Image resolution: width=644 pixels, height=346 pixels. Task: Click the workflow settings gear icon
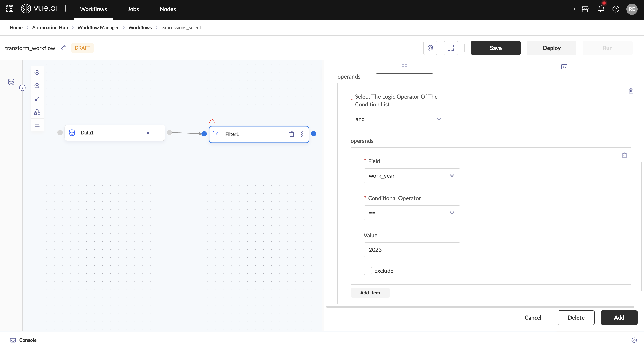click(x=430, y=48)
